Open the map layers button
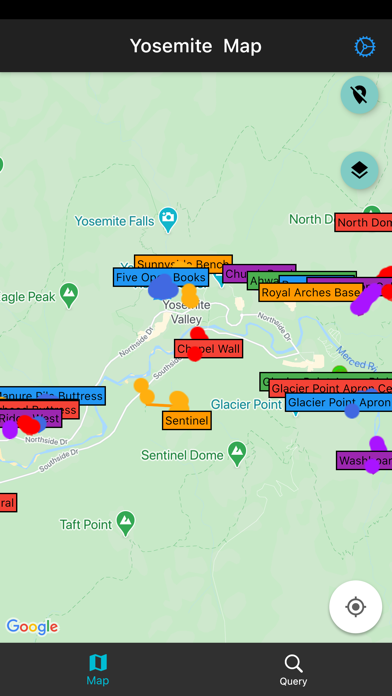 coord(359,170)
